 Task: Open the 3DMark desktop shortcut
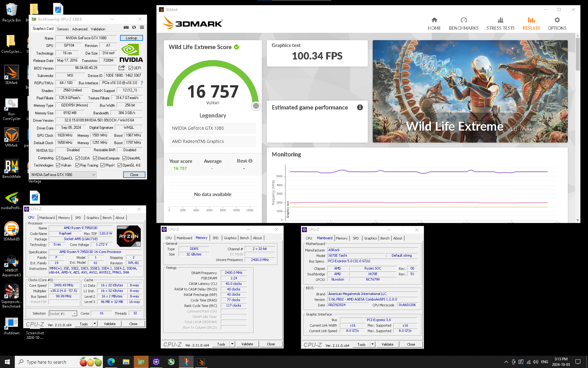coord(11,75)
